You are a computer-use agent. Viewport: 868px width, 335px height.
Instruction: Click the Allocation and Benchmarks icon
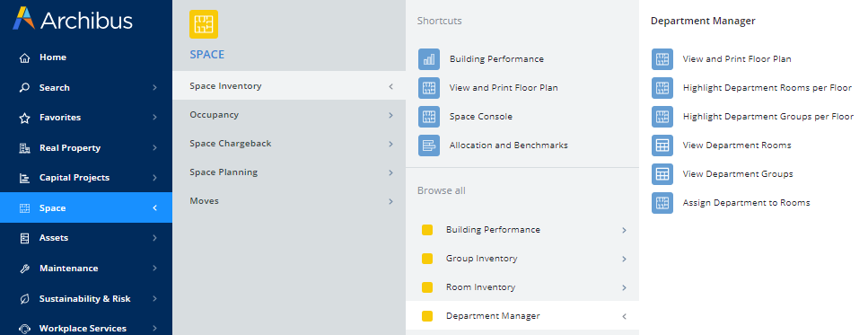pyautogui.click(x=429, y=145)
